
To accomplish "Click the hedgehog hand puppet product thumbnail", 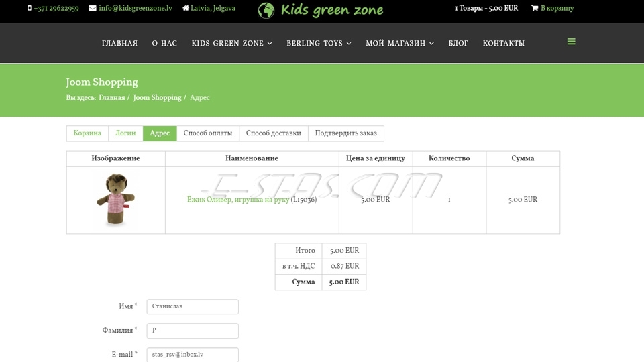I will [116, 199].
